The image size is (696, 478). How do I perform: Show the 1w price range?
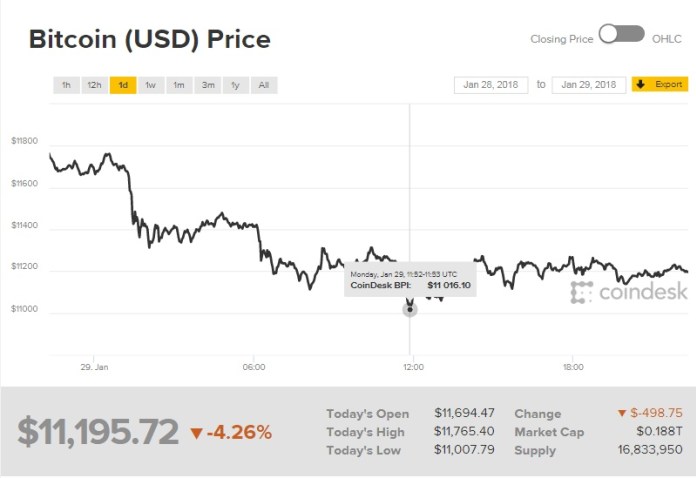coord(151,85)
